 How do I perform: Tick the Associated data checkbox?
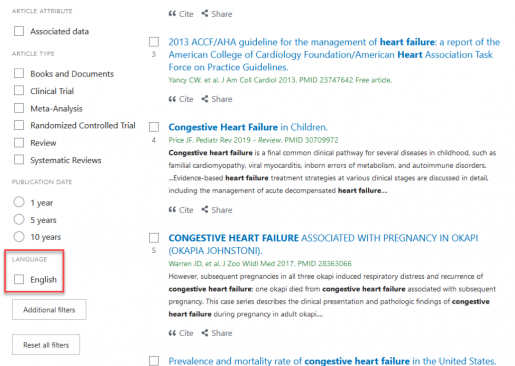click(19, 31)
